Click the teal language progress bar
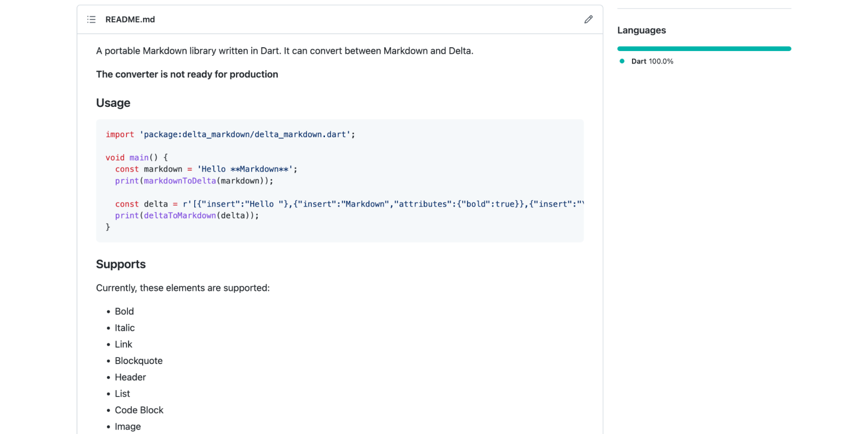The height and width of the screenshot is (434, 868). [x=704, y=49]
